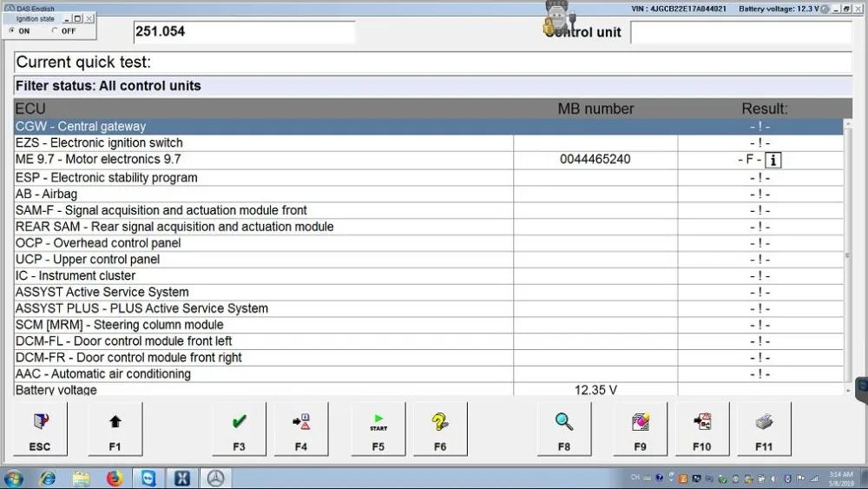The image size is (868, 489).
Task: Maximize the Ignition state window
Action: pyautogui.click(x=77, y=19)
